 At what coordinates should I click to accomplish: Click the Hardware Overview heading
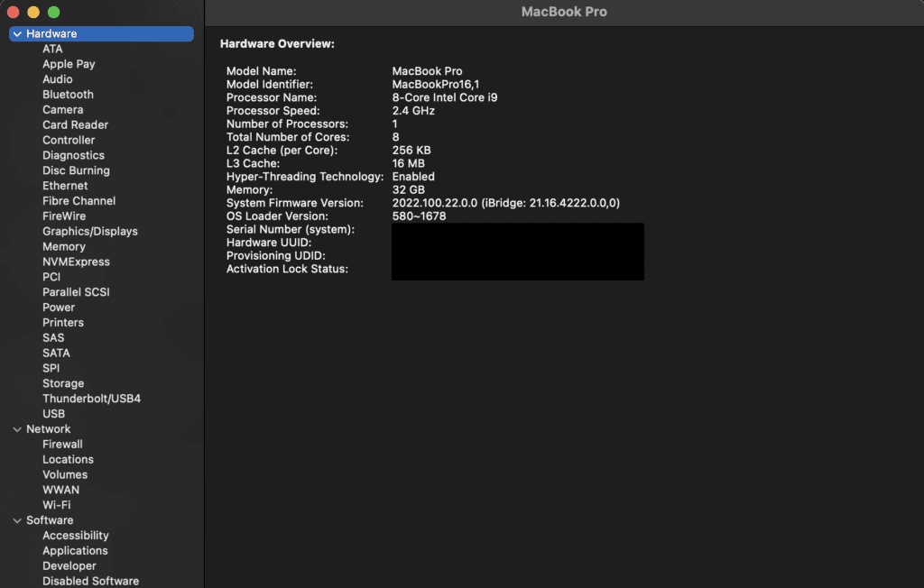277,44
